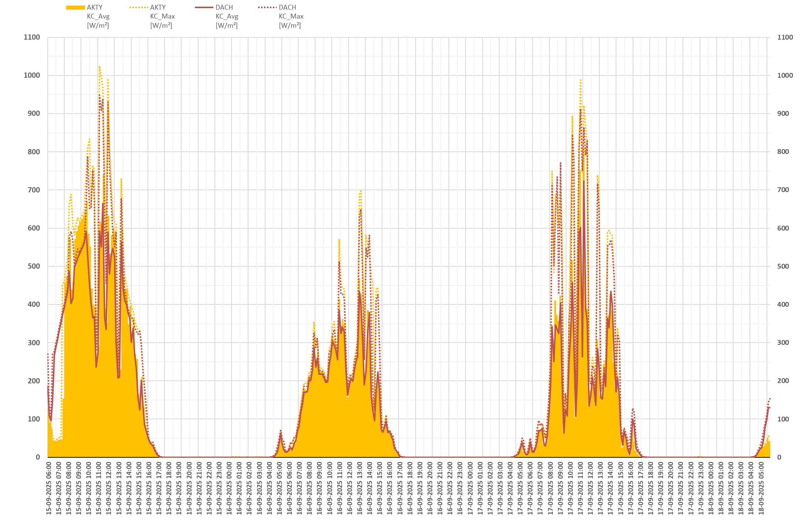Click the 15-09-2025 11:00 time axis label
Image resolution: width=812 pixels, height=531 pixels.
(99, 488)
